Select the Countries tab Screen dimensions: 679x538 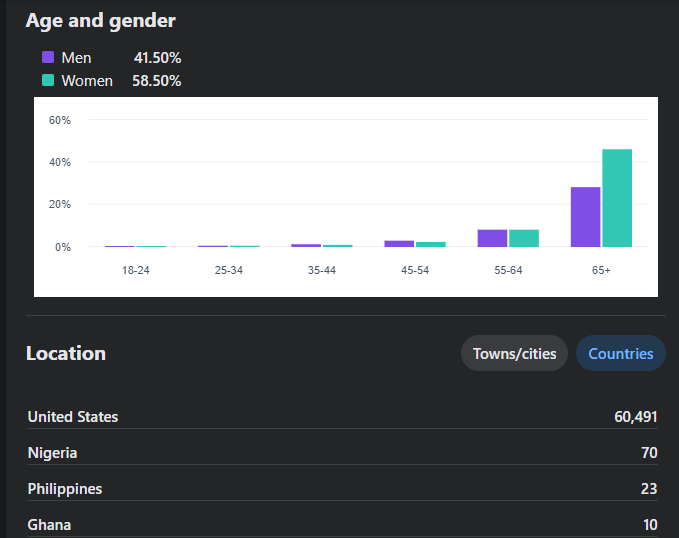tap(620, 353)
